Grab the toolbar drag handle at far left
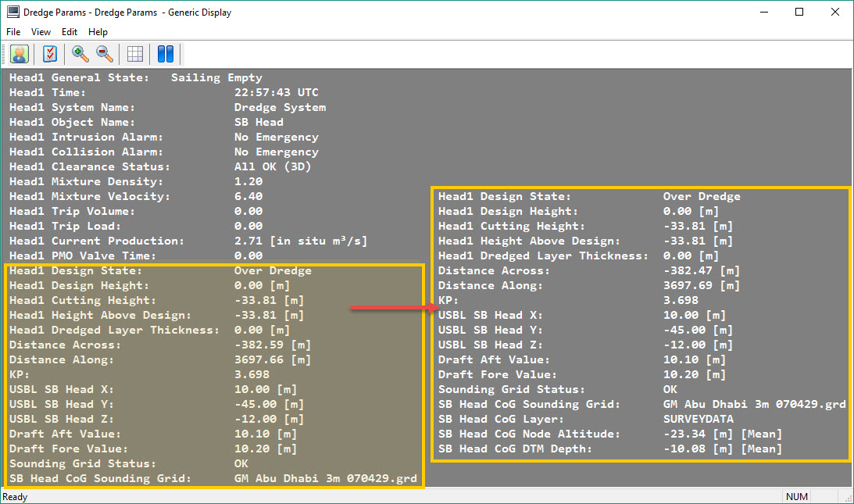 coord(5,54)
